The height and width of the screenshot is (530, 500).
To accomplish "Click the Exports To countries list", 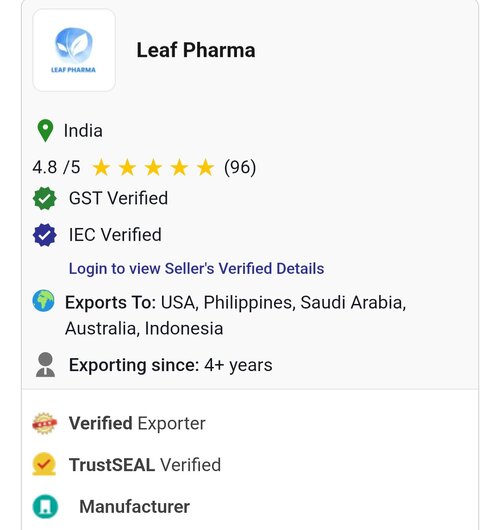I will (x=235, y=315).
